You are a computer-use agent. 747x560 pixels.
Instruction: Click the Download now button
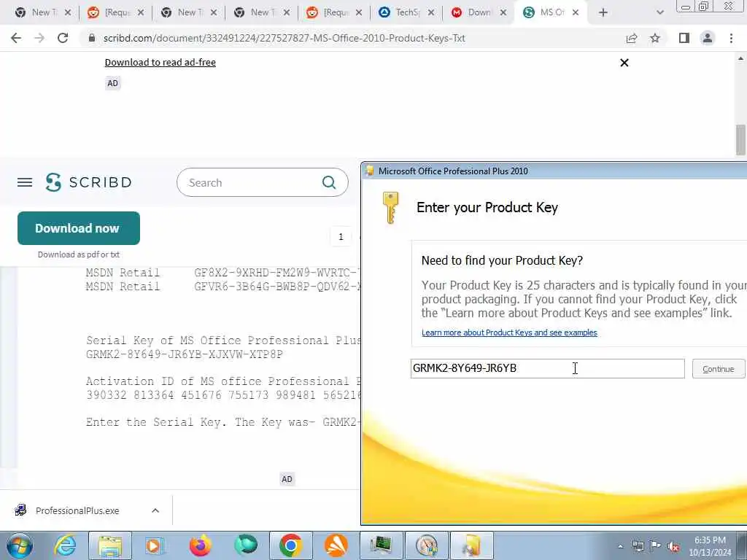click(x=79, y=228)
